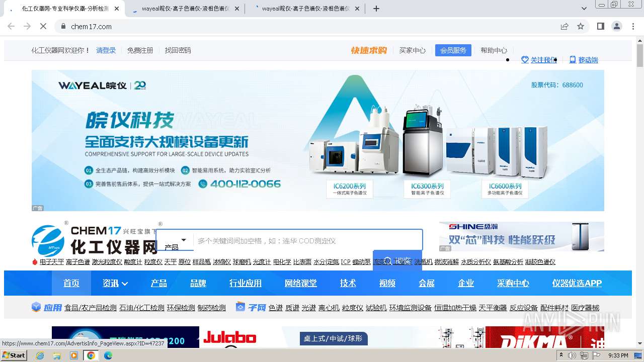
Task: Select 仪器优选APP in navigation bar
Action: [x=577, y=283]
